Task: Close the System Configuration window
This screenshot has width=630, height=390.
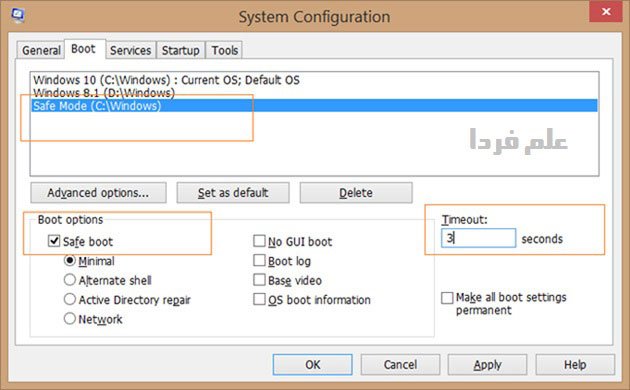Action: (606, 12)
